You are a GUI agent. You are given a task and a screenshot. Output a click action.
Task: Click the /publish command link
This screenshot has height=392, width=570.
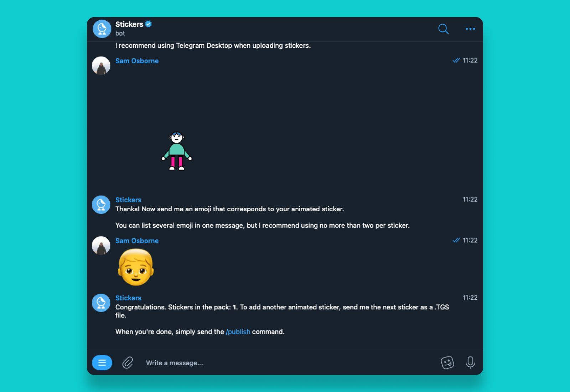coord(238,332)
